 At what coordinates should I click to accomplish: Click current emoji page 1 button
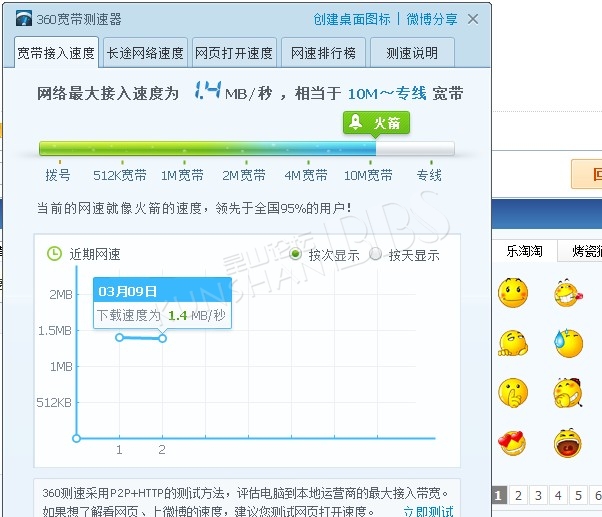tap(498, 495)
